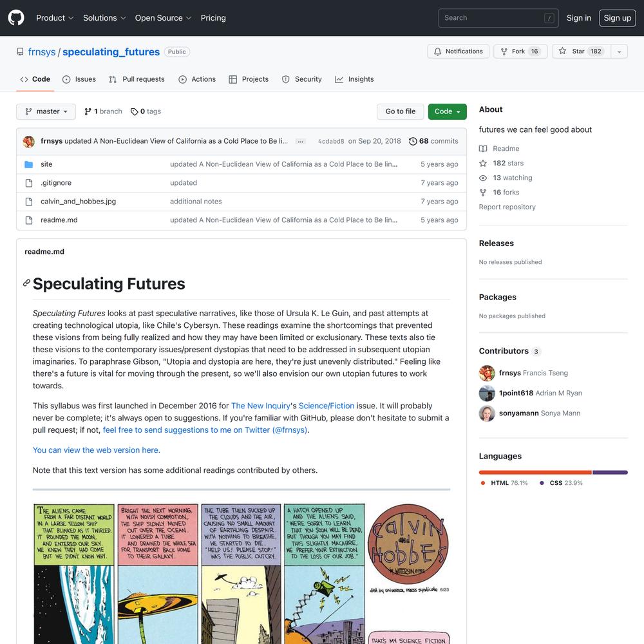The height and width of the screenshot is (644, 644).
Task: Switch to the Issues tab
Action: tap(79, 79)
